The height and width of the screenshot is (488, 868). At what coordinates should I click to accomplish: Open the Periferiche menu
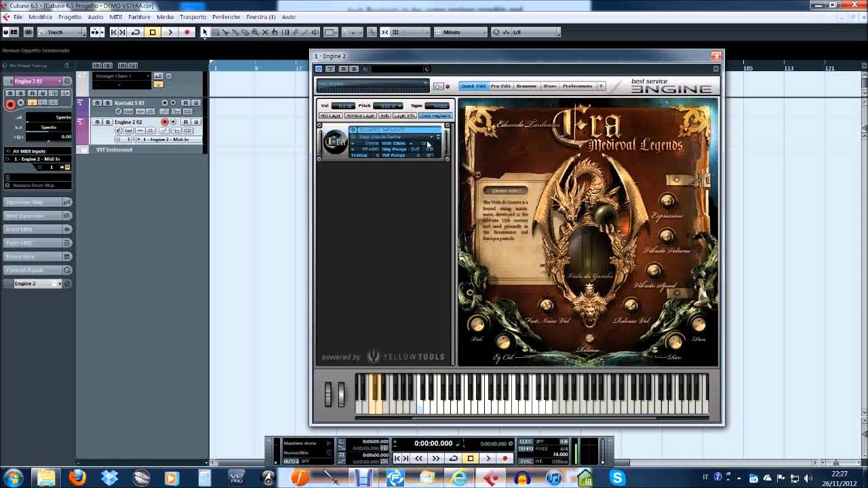click(x=226, y=17)
